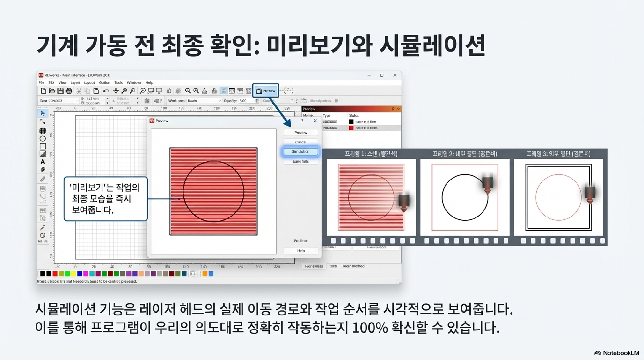Pick the red swatch in color palette

(55, 274)
